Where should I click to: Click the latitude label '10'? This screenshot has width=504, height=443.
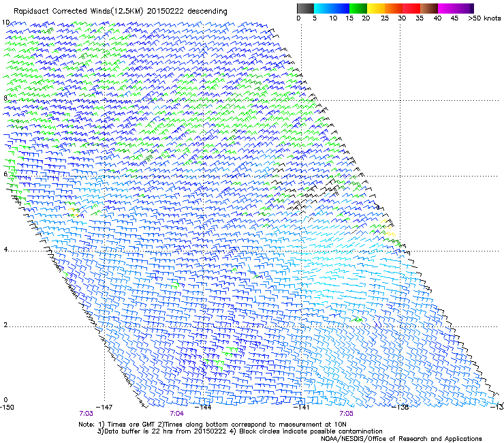click(x=5, y=22)
